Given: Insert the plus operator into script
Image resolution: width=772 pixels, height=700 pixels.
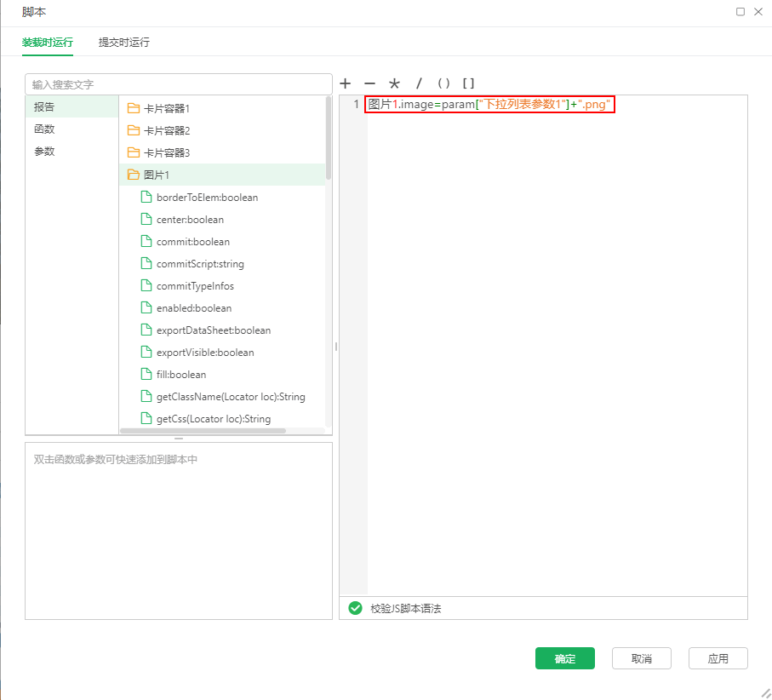Looking at the screenshot, I should coord(345,83).
